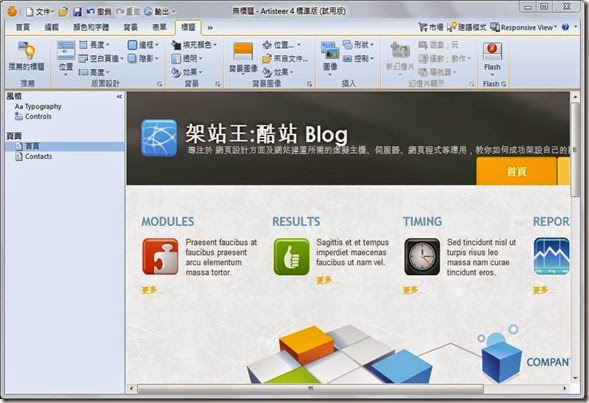
Task: Open the 背景圖像 group dialog launcher
Action: (x=310, y=85)
